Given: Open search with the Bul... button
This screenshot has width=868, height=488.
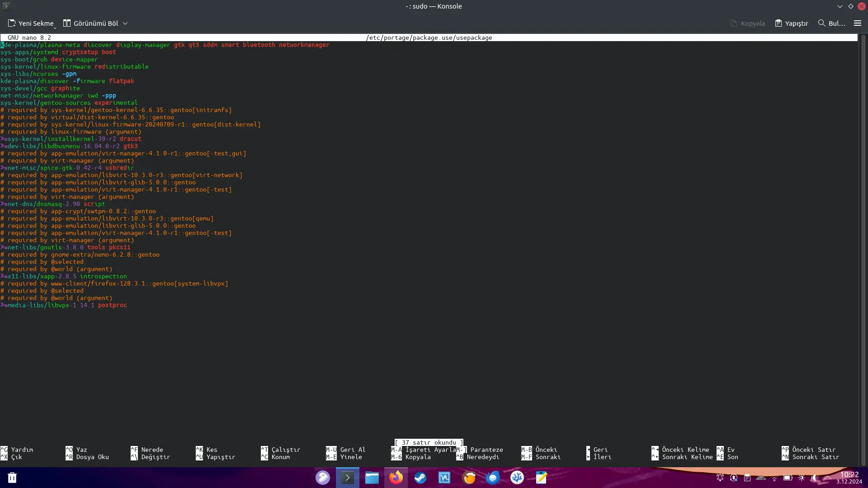Looking at the screenshot, I should (x=831, y=23).
